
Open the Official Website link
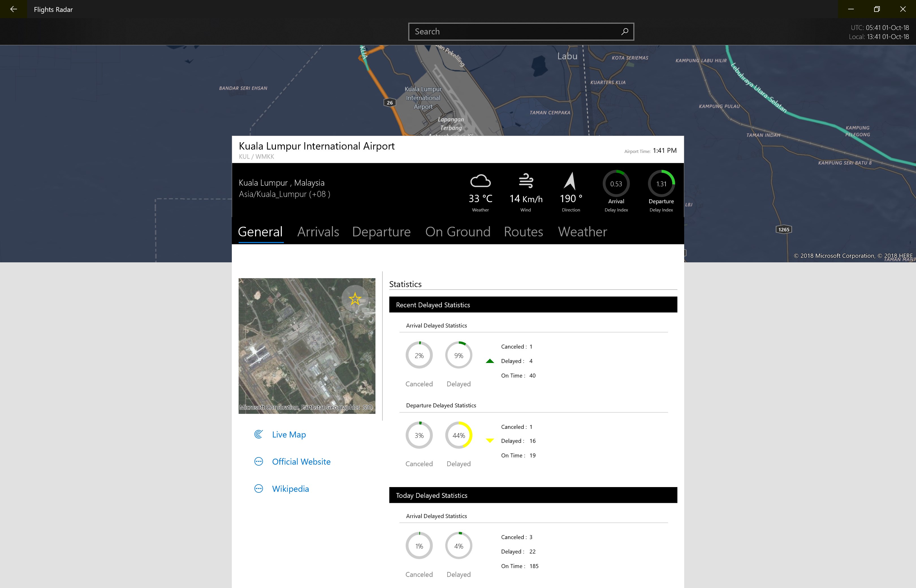301,462
